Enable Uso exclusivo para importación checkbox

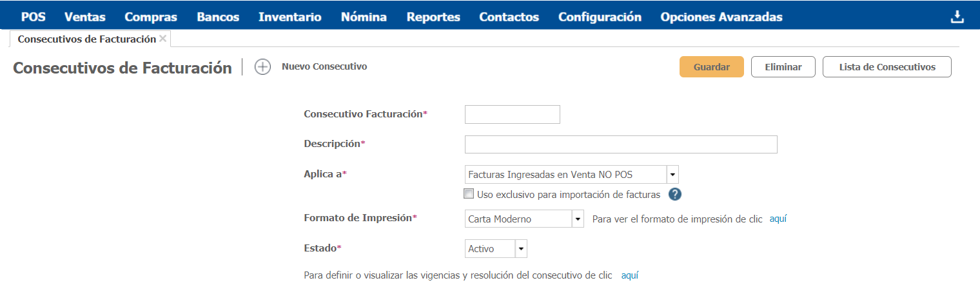pyautogui.click(x=469, y=193)
